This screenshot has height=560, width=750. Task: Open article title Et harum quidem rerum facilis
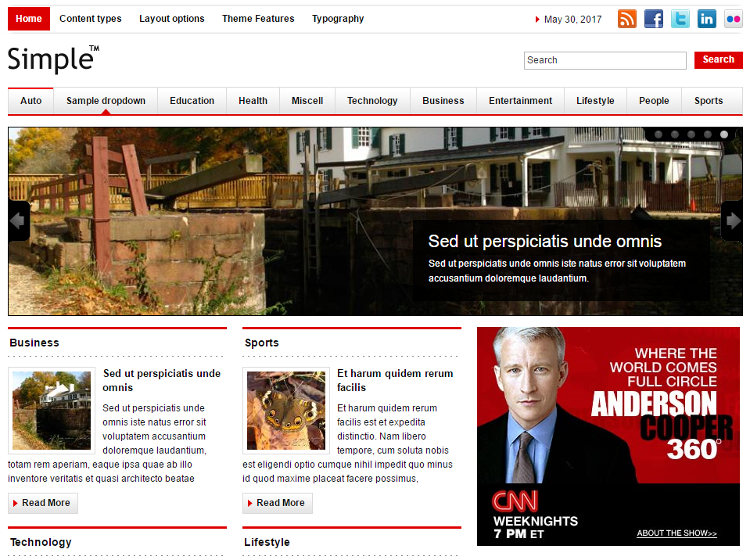(395, 380)
